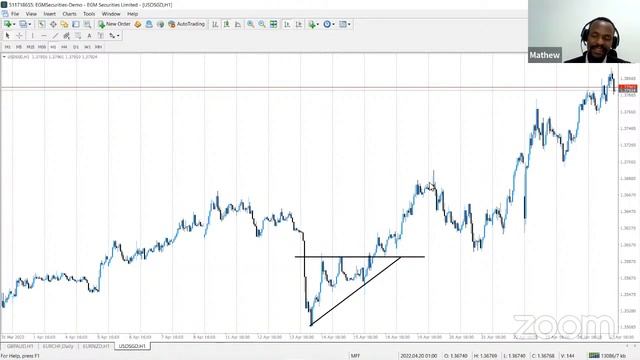Open the Strategy Tester icon
Screen dimensions: 640x360
coord(87,24)
